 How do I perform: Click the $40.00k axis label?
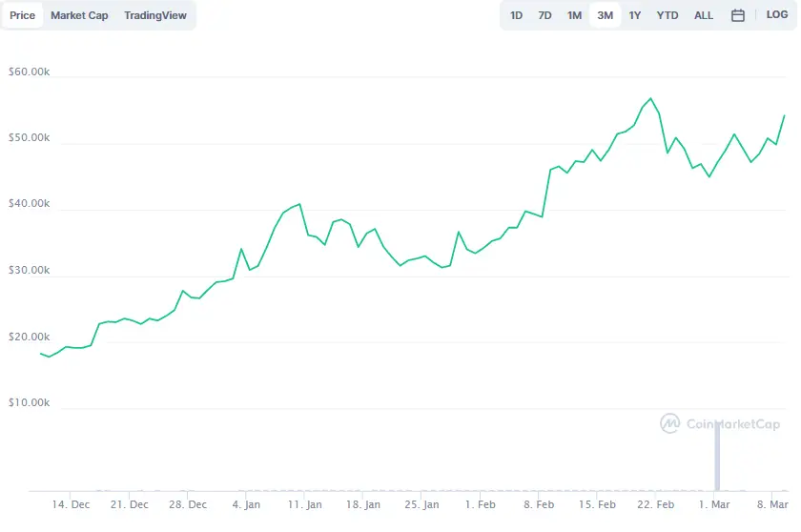click(x=30, y=203)
